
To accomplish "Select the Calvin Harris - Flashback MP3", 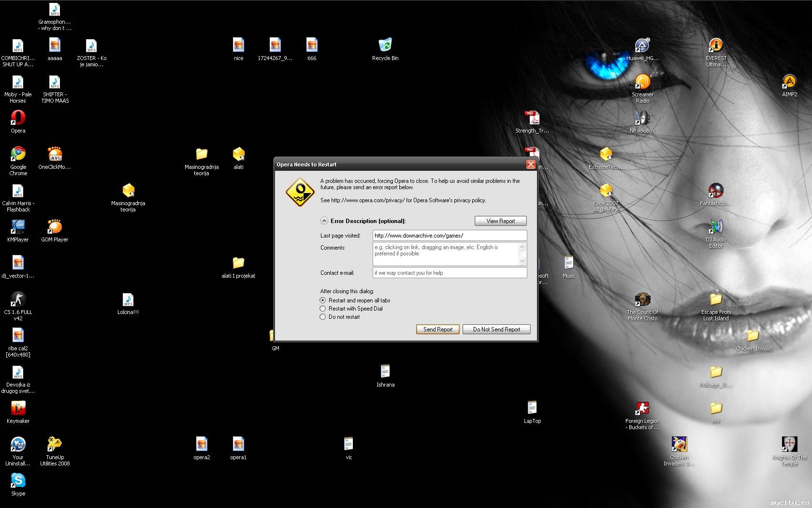I will click(18, 191).
